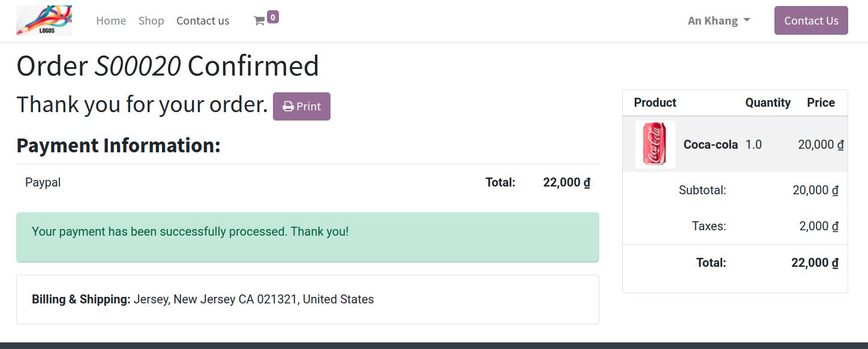868x349 pixels.
Task: Click the Quantity column header
Action: click(x=767, y=103)
